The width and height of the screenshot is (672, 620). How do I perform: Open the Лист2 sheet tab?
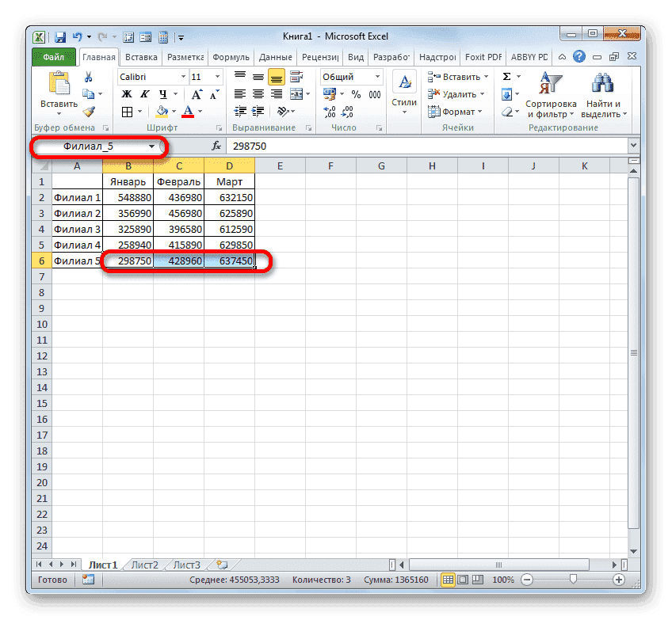coord(144,565)
